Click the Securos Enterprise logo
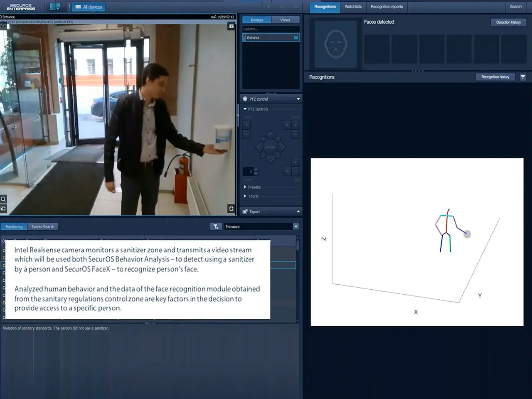 (x=21, y=7)
